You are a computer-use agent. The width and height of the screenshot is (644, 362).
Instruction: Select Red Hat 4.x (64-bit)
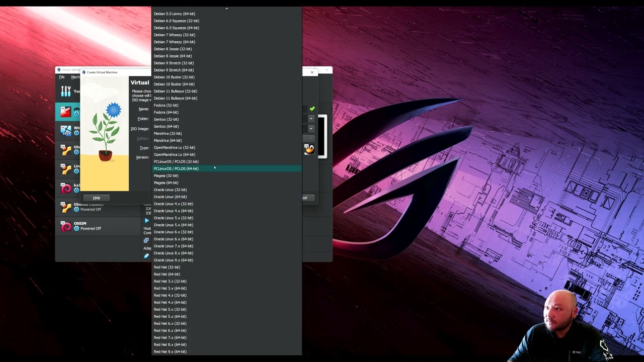(226, 302)
